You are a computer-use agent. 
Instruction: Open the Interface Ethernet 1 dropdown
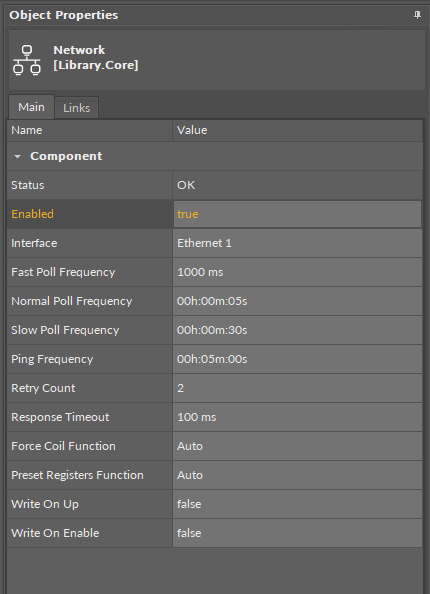coord(297,243)
